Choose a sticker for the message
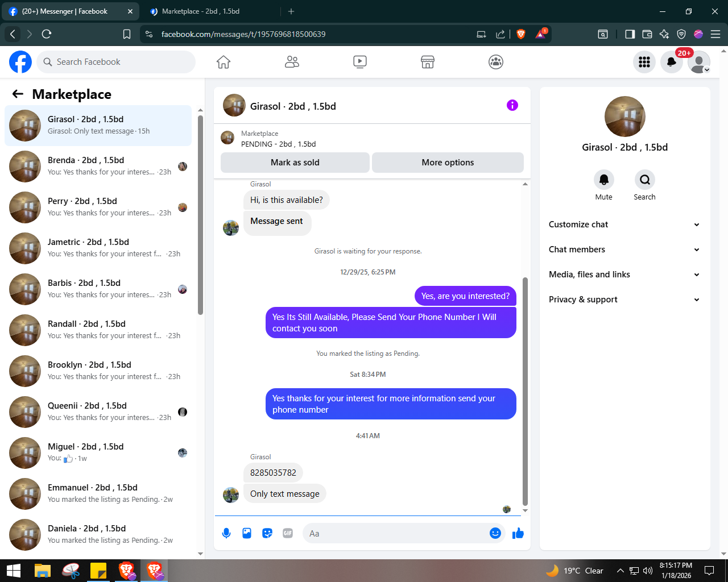Screen dimensions: 728x582 pos(267,533)
